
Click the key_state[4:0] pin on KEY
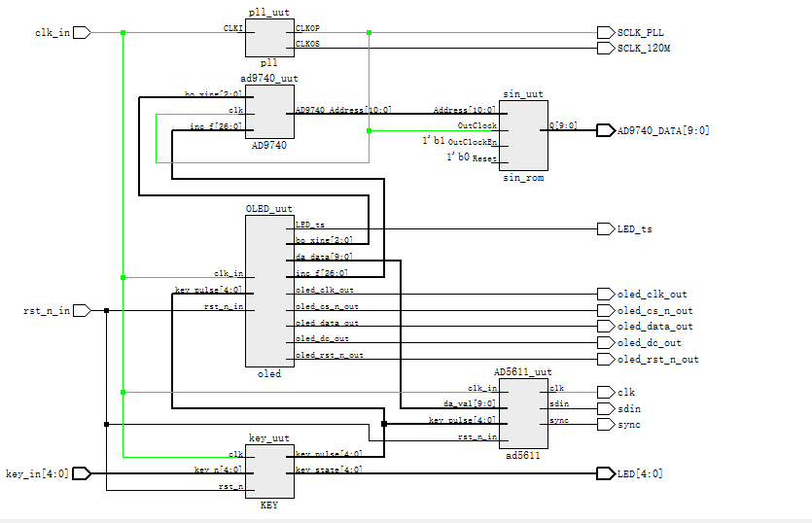point(329,470)
